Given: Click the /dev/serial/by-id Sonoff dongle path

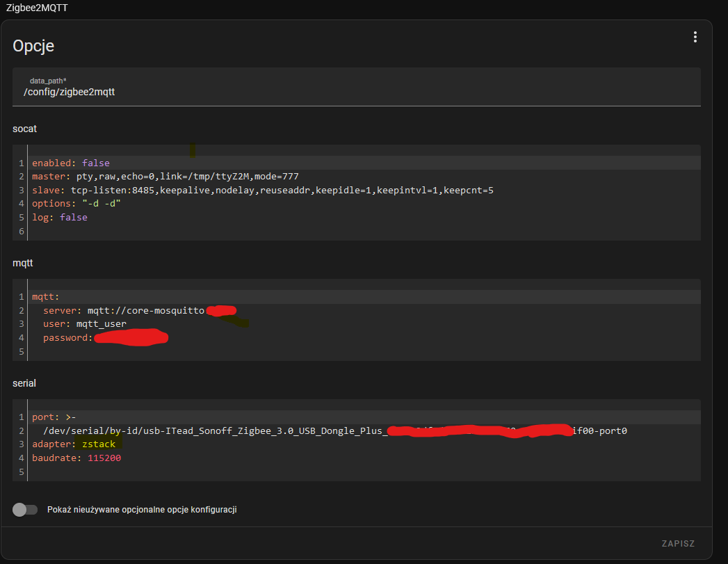Looking at the screenshot, I should 334,430.
